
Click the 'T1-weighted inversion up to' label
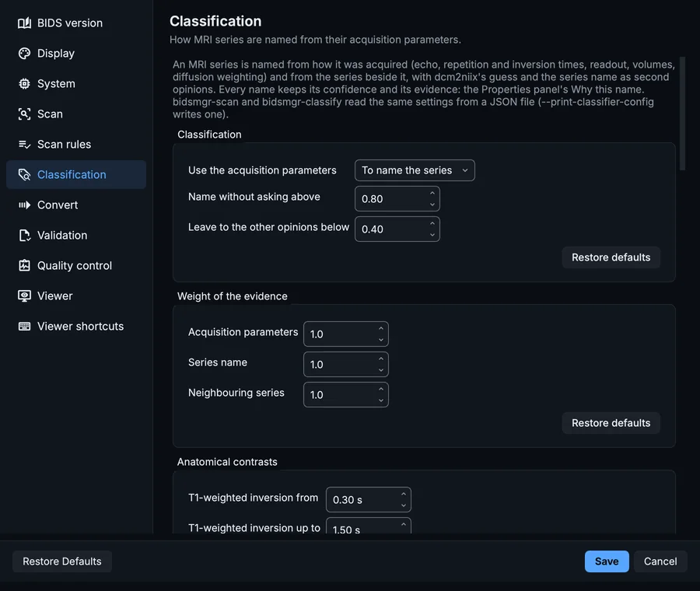pos(254,527)
